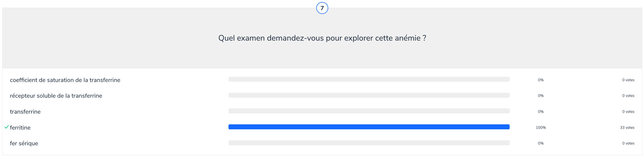Click the fer sérique 0% percentage
The image size is (644, 157).
coord(541,144)
